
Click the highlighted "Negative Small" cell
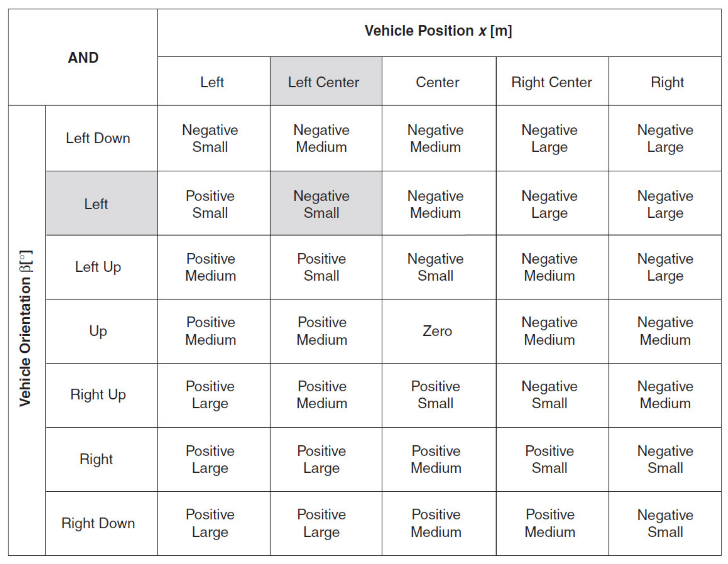tap(321, 204)
